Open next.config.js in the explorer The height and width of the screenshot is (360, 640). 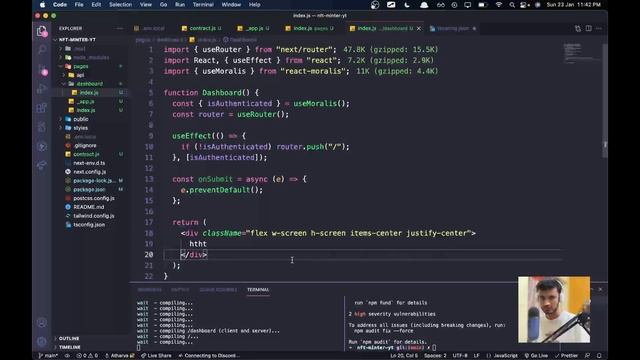(x=90, y=172)
